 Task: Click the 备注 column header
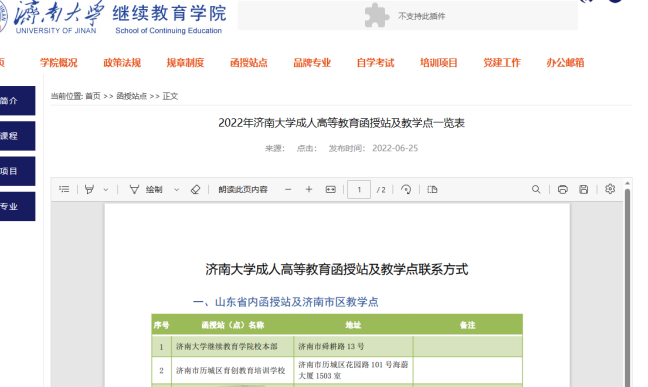[x=467, y=325]
